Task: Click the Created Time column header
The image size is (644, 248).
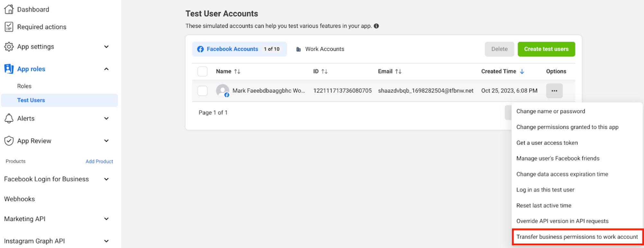Action: click(498, 71)
